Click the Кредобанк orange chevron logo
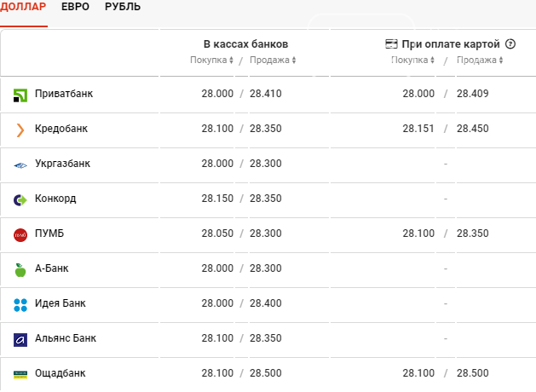 pyautogui.click(x=20, y=130)
